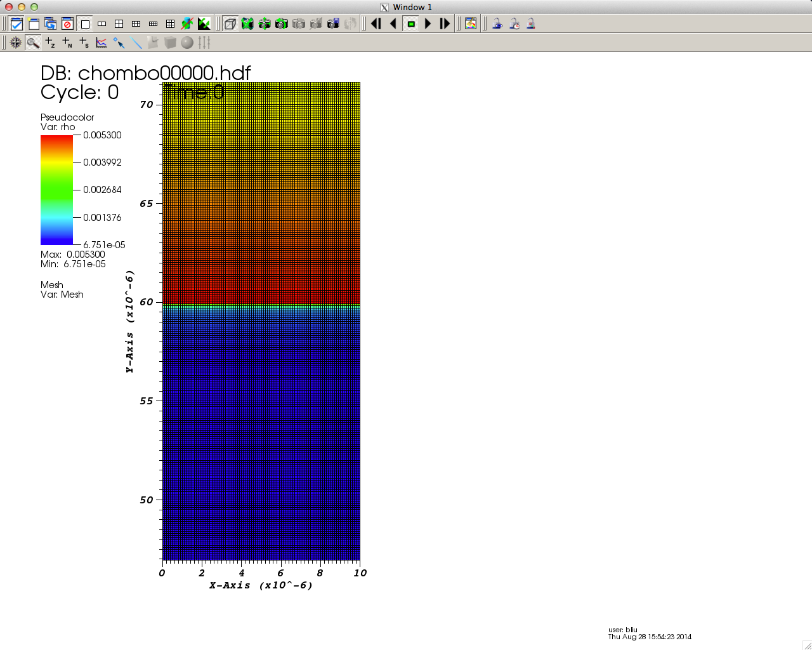The width and height of the screenshot is (812, 650).
Task: Switch to 2x3 window layout
Action: pos(136,24)
